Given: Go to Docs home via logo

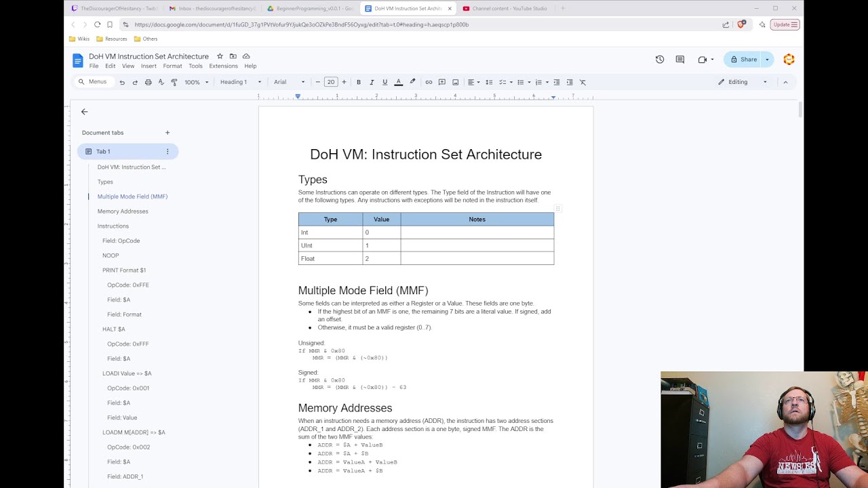Looking at the screenshot, I should (78, 60).
